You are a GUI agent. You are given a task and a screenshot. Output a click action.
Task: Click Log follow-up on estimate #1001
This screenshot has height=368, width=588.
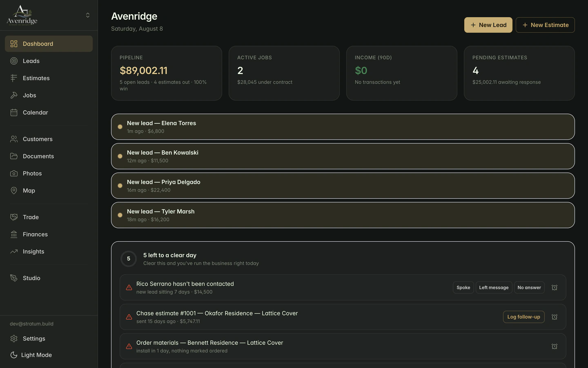click(x=524, y=317)
